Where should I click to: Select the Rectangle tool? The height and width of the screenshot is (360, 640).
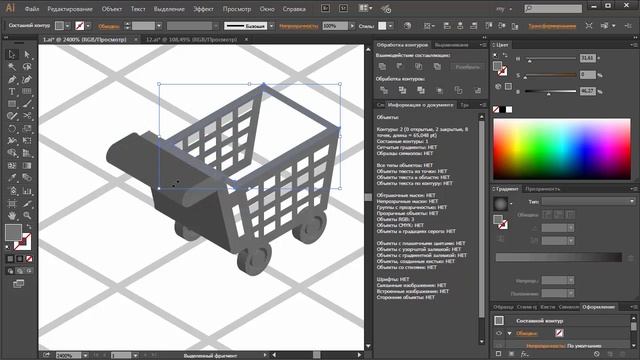click(11, 104)
